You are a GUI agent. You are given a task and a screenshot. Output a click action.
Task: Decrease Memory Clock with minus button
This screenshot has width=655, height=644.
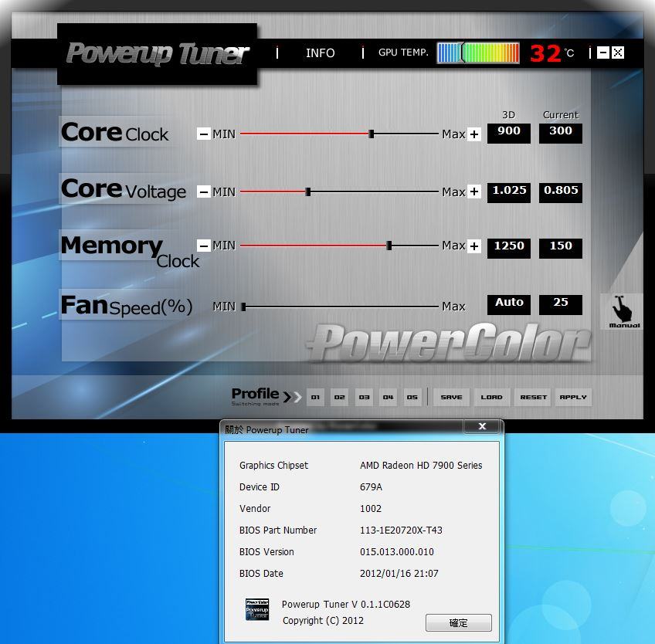click(203, 246)
